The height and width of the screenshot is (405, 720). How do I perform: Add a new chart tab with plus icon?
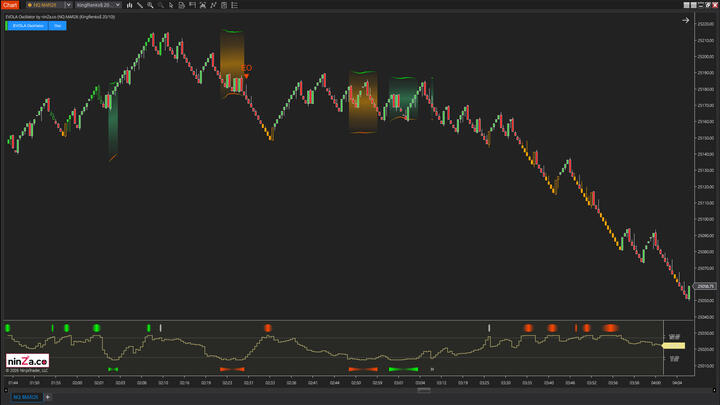(47, 397)
